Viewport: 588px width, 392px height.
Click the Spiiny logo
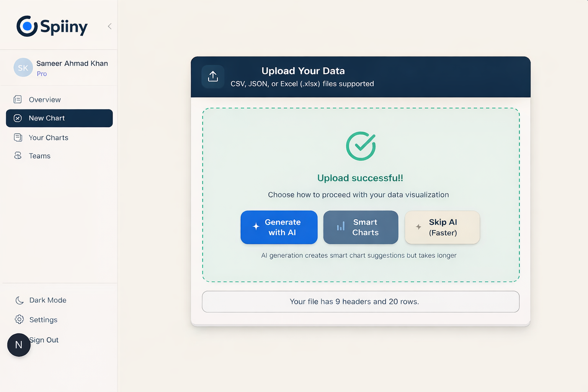(x=52, y=26)
